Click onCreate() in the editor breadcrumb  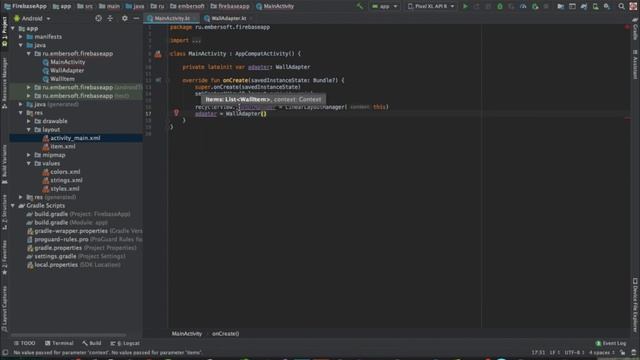pyautogui.click(x=225, y=333)
